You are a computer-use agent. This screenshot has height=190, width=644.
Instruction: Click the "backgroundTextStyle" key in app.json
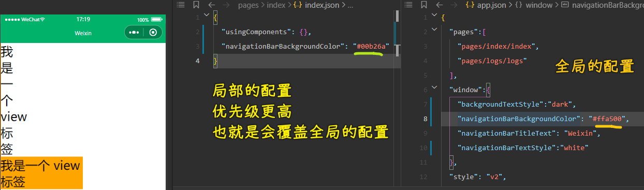(501, 104)
